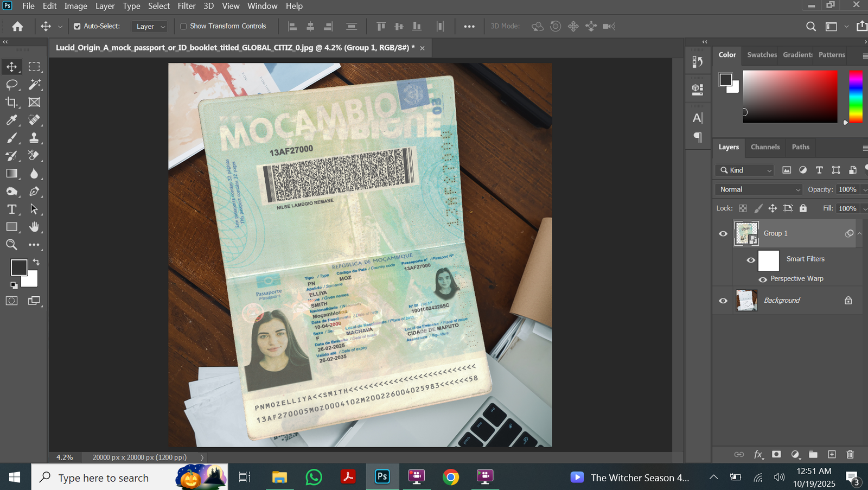The height and width of the screenshot is (490, 868).
Task: Uncheck the Auto-Select checkbox
Action: [x=77, y=26]
